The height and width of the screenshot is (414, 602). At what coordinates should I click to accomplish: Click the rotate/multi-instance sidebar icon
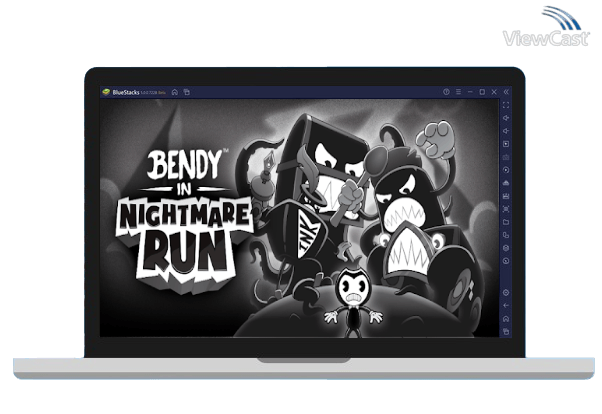click(506, 235)
